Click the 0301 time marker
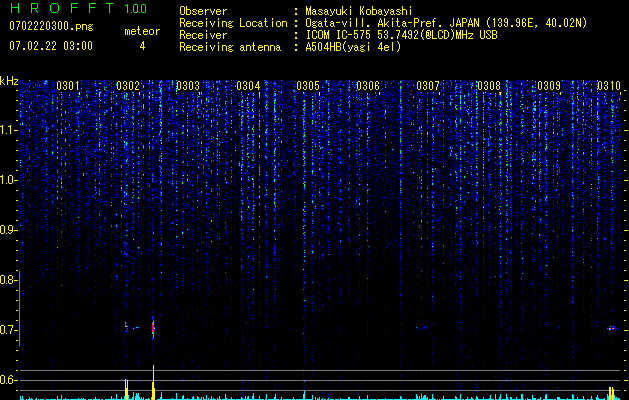Screen dimensions: 629x400 tap(67, 85)
